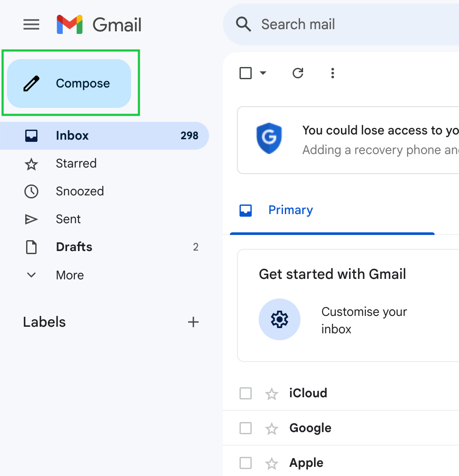Screen dimensions: 459x476
Task: Star the iCloud email
Action: tap(272, 394)
